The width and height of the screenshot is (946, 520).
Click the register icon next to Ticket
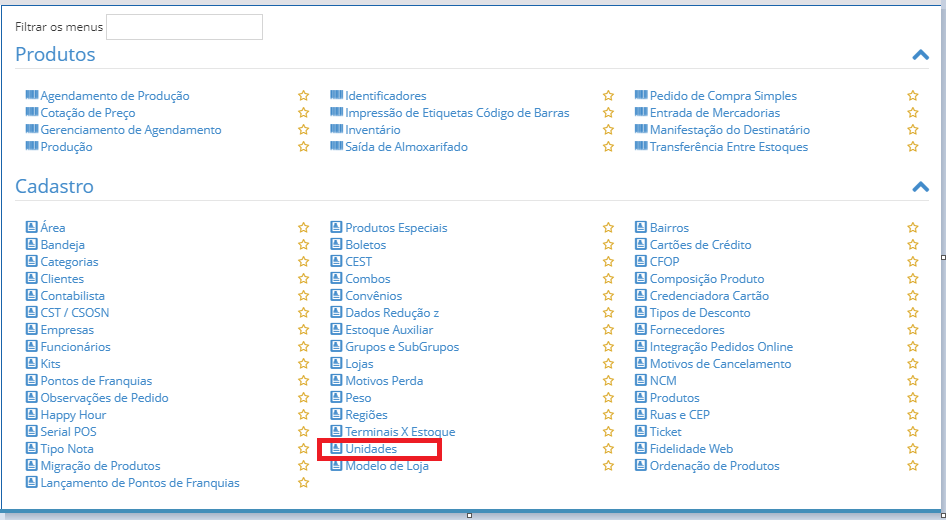(641, 431)
